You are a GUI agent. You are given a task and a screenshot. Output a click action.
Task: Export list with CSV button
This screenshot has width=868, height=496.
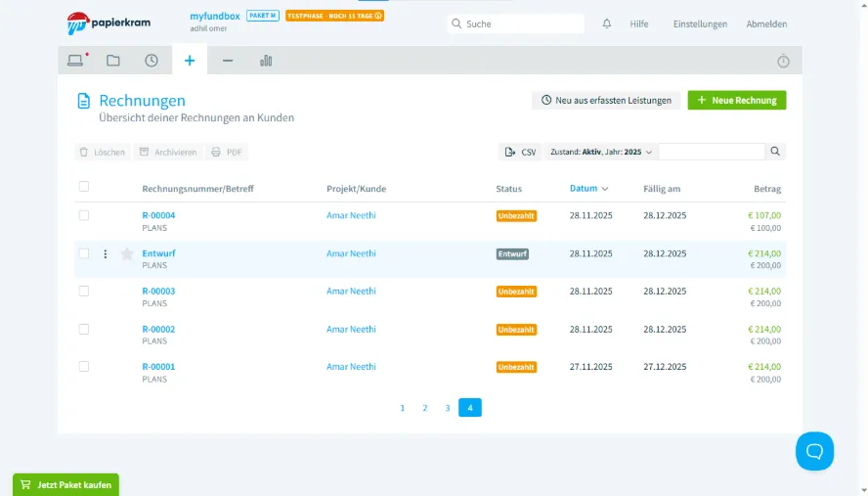(x=520, y=152)
